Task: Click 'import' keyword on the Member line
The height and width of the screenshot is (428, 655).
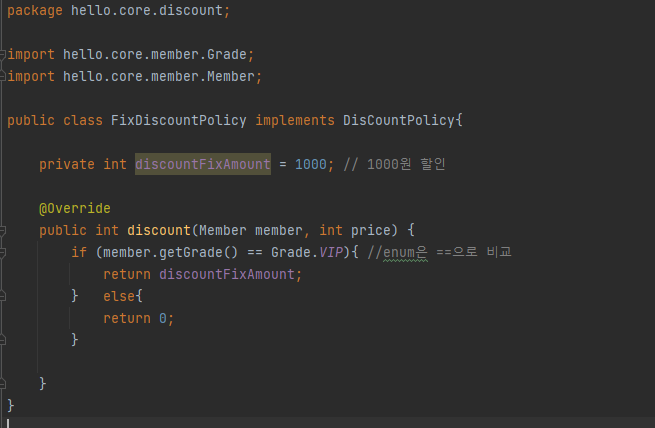Action: 31,76
